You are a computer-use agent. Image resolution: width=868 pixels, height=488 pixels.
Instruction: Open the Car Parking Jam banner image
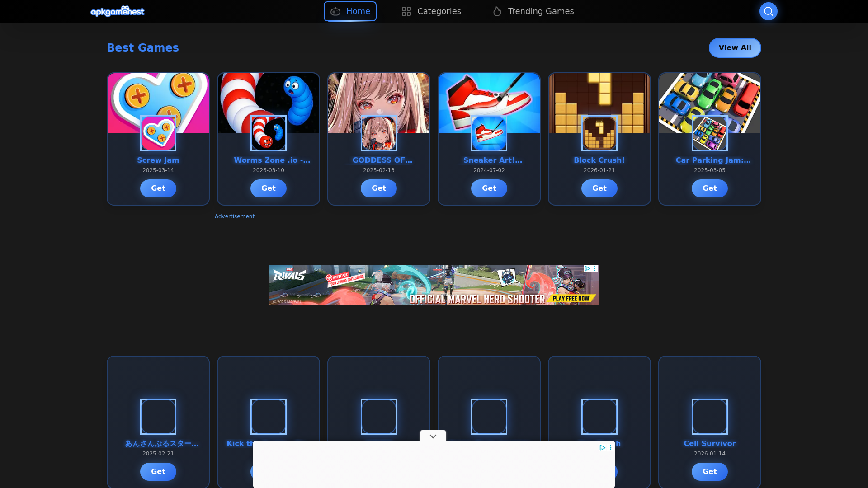[710, 95]
